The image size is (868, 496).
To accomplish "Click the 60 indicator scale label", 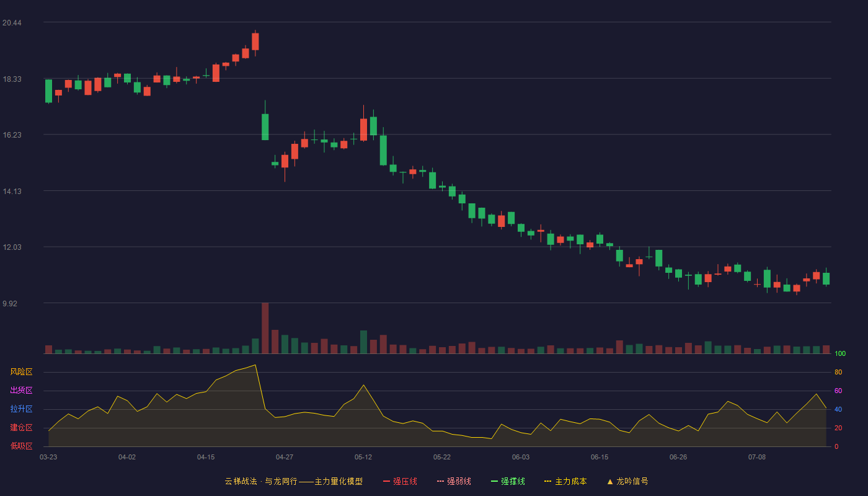I will pos(838,391).
